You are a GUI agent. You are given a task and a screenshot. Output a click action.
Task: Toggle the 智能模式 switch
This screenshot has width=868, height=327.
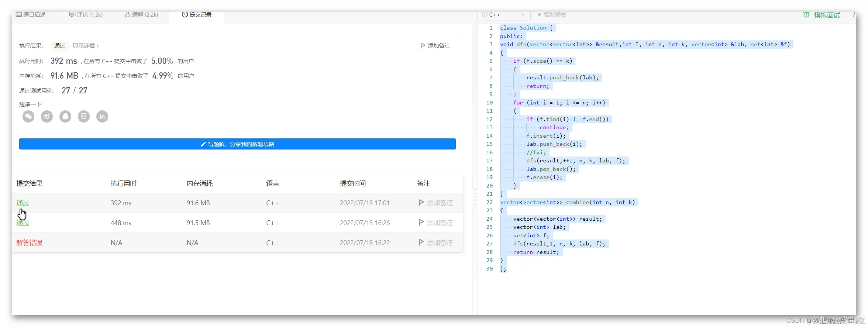(x=552, y=15)
